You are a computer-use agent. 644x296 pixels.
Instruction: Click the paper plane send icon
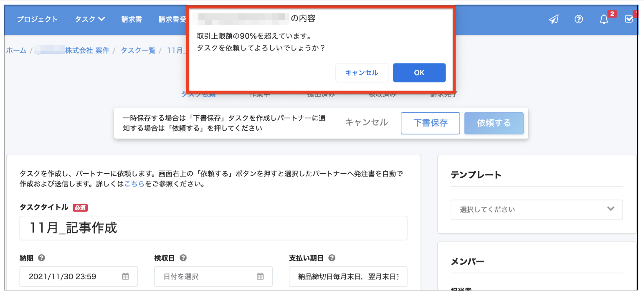[553, 19]
